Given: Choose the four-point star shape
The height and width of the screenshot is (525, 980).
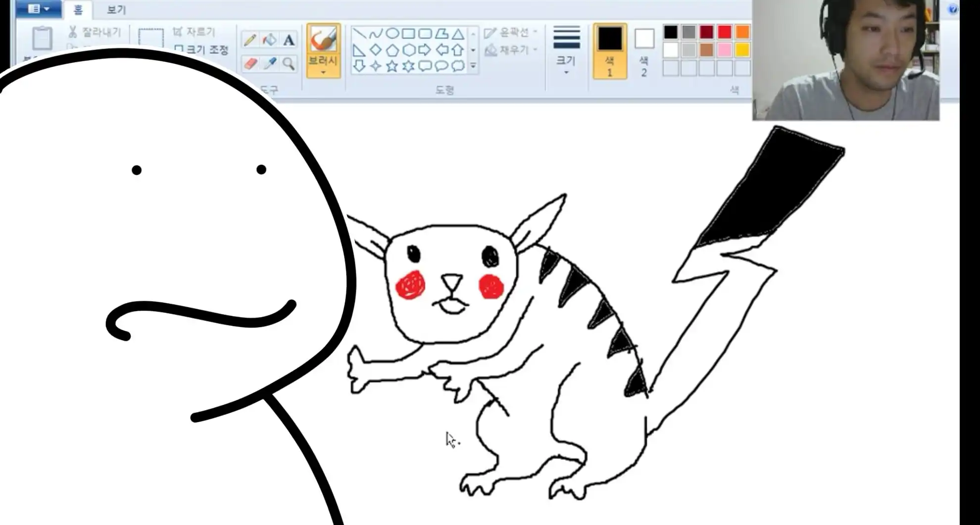Looking at the screenshot, I should tap(376, 66).
